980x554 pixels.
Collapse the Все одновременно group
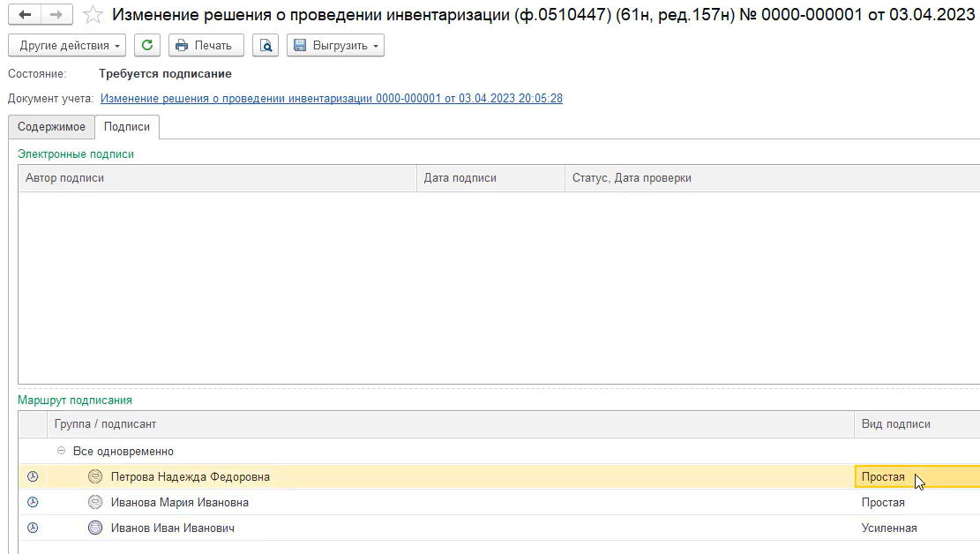61,450
